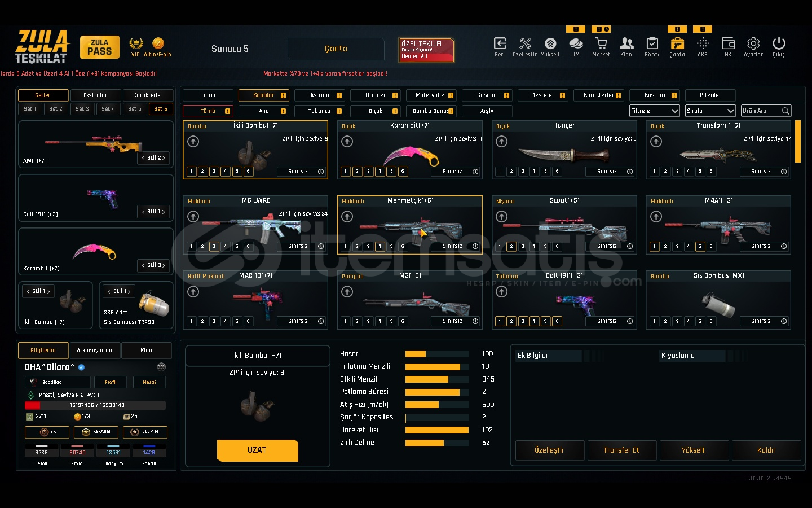Toggle slot 4 on Mehmetçik[+6] card
Image resolution: width=812 pixels, height=508 pixels.
pos(380,247)
